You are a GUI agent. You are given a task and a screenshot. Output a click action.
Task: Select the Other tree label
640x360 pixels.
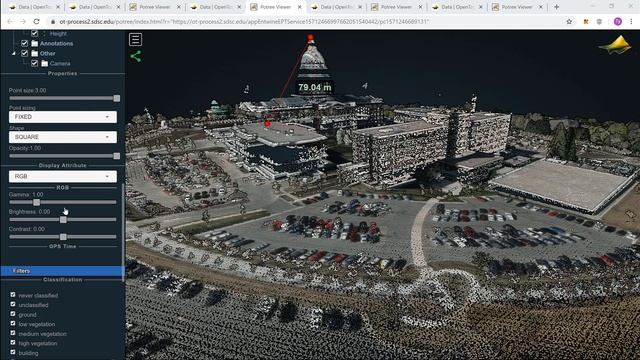click(x=47, y=53)
